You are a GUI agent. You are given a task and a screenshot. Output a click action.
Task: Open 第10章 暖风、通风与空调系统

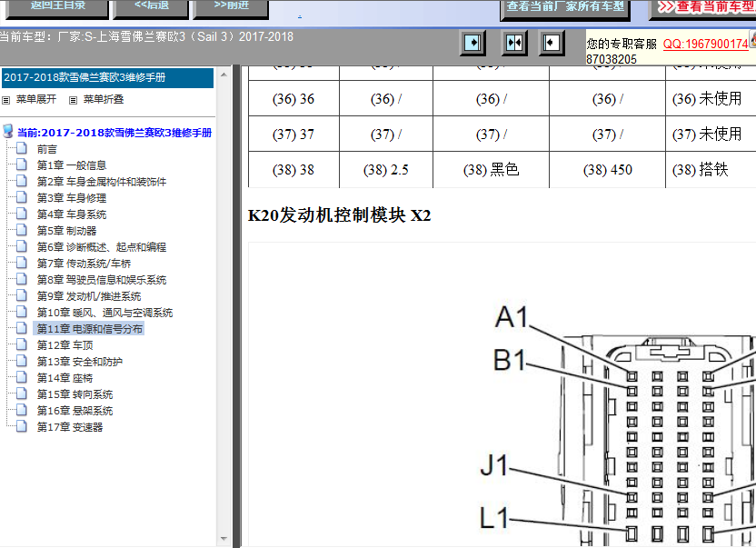click(x=104, y=313)
